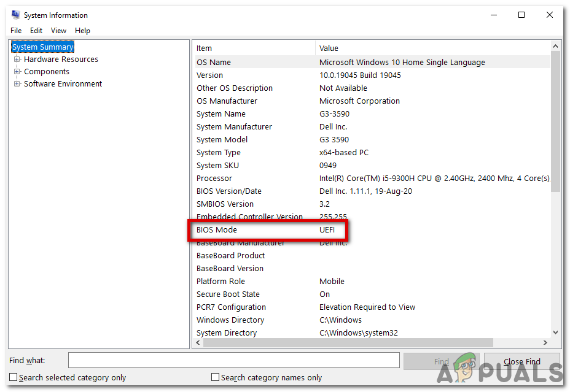Image resolution: width=570 pixels, height=392 pixels.
Task: Enable Search category names only checkbox
Action: [215, 377]
